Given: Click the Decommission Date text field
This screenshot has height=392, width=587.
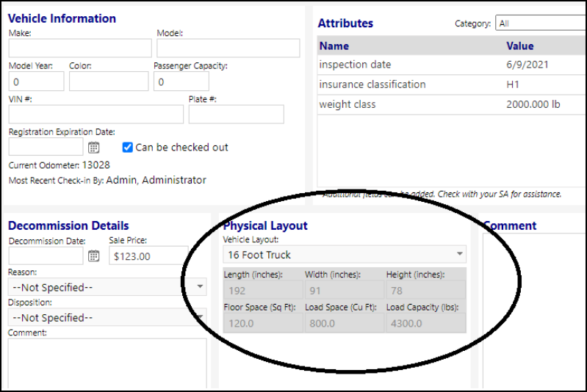Looking at the screenshot, I should pyautogui.click(x=46, y=256).
